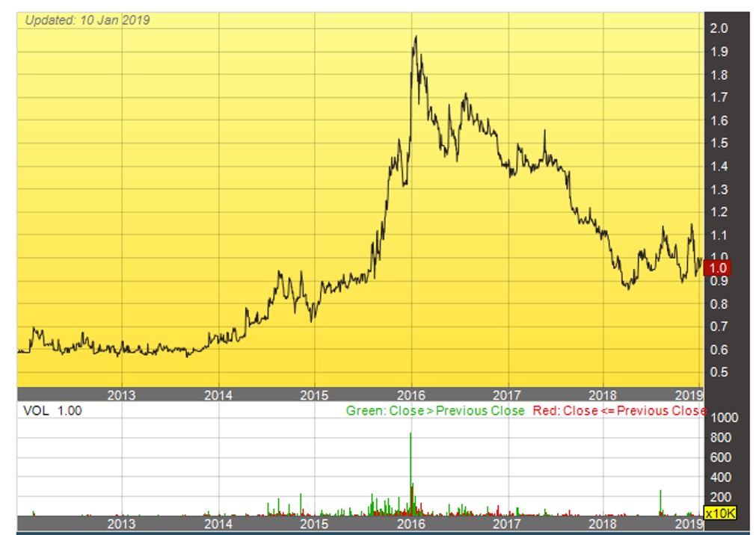Click the 2014 label on the price timeline

click(218, 393)
